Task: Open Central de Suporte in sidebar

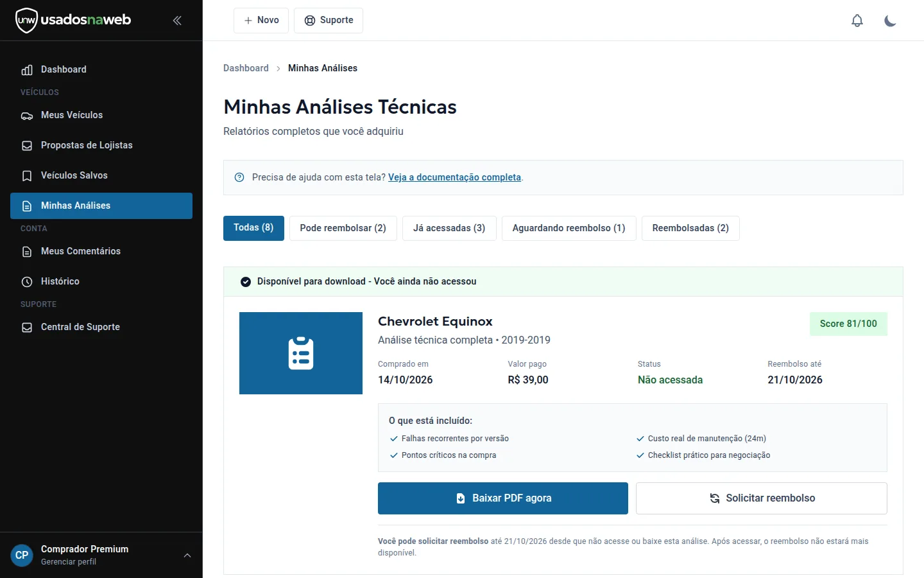Action: [x=101, y=328]
